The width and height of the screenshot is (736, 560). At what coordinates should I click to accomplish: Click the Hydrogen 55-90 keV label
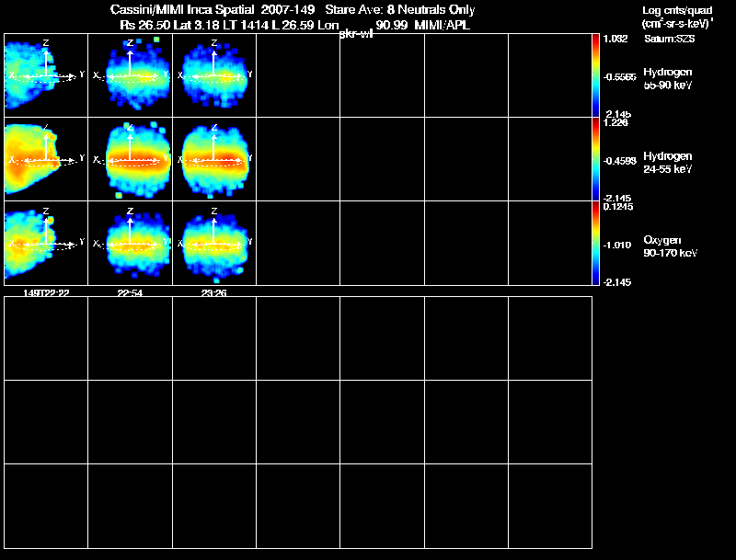pos(668,78)
